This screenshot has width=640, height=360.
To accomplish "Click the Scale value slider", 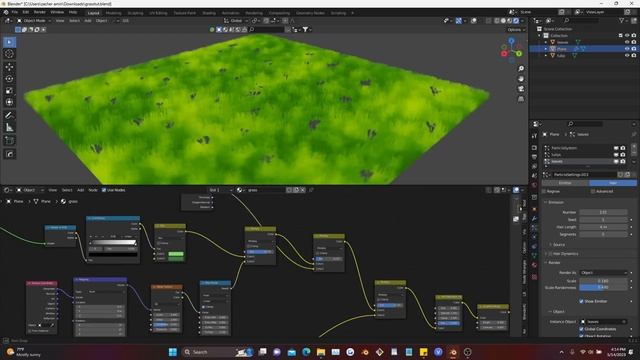I will tap(603, 281).
